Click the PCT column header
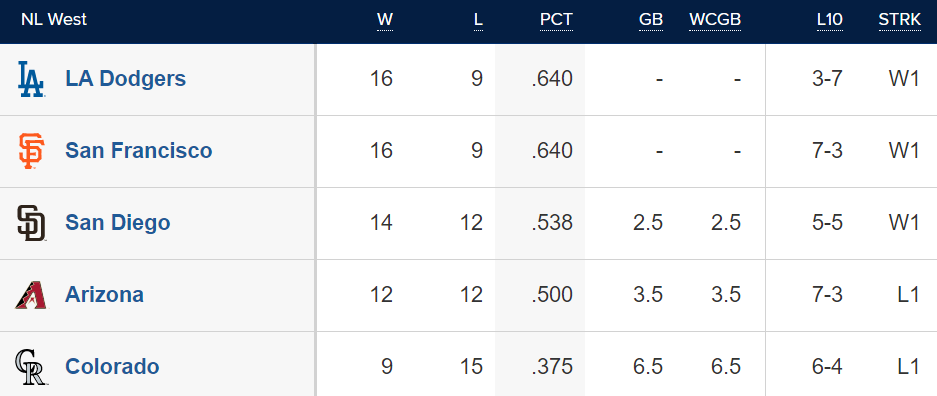 [x=556, y=20]
